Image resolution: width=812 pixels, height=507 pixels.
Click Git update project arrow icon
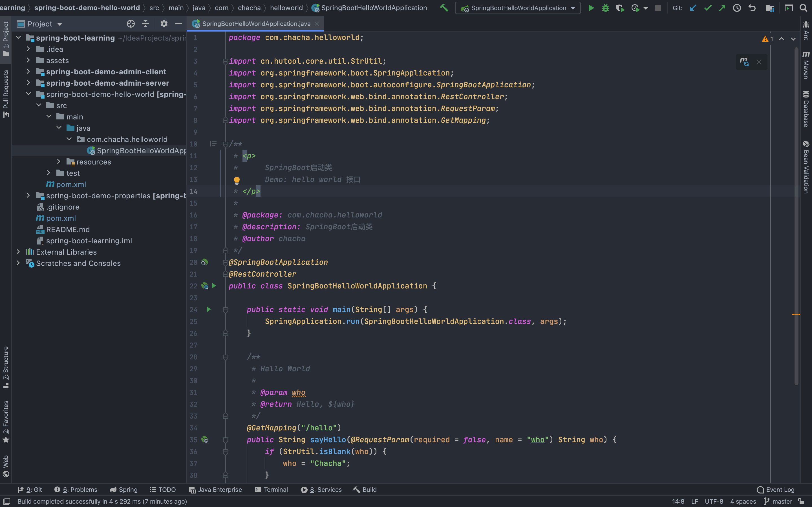pyautogui.click(x=693, y=8)
